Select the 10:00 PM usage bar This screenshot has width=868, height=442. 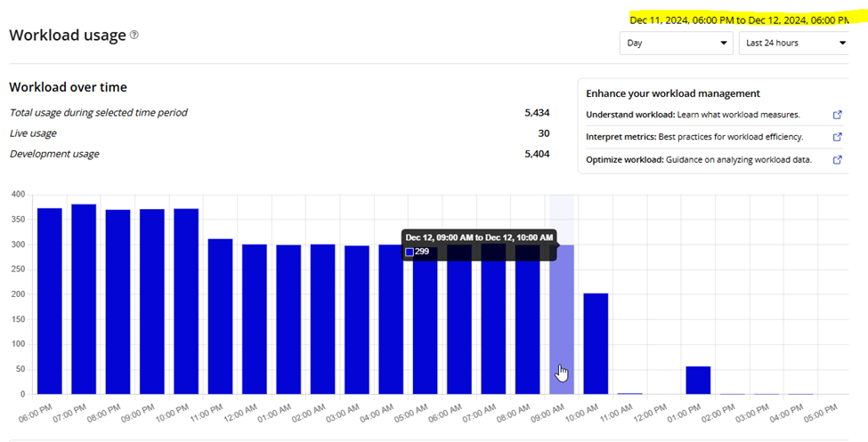186,301
